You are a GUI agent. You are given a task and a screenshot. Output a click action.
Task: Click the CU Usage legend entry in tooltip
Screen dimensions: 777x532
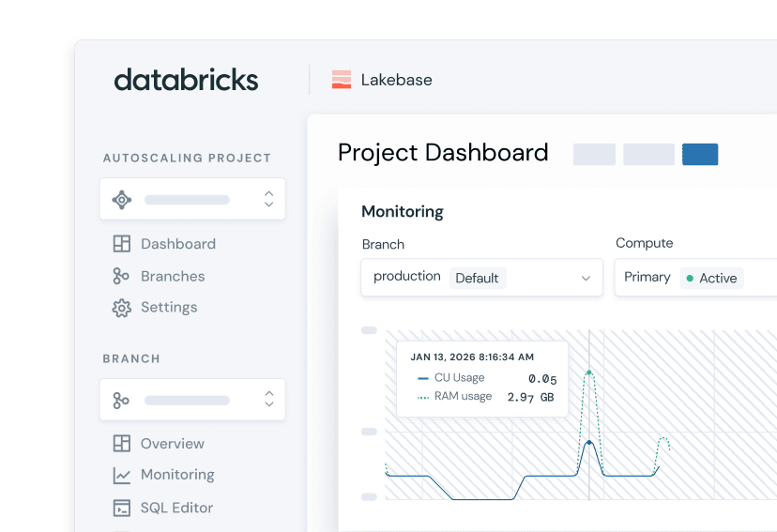tap(451, 378)
